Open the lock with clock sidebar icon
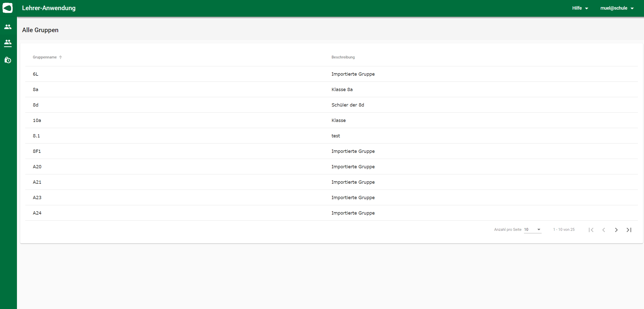The width and height of the screenshot is (644, 309). coord(8,60)
